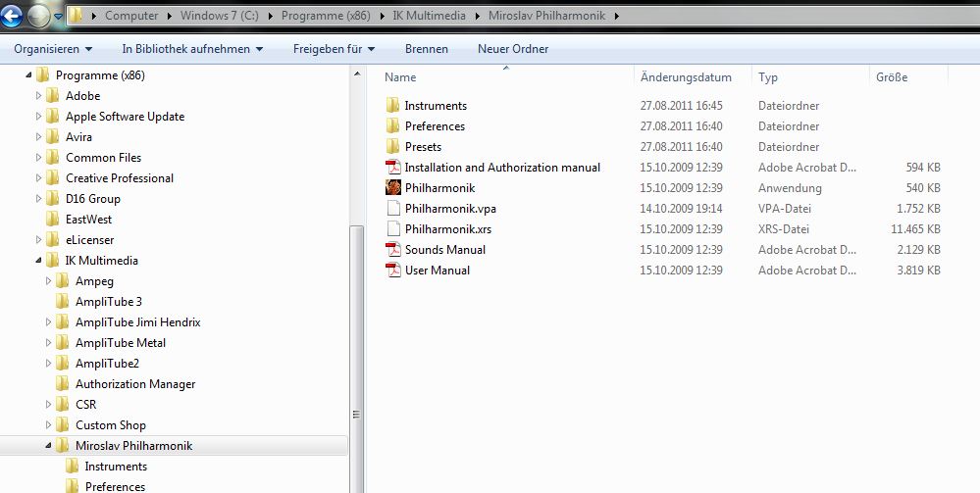The height and width of the screenshot is (493, 980).
Task: Click the Philharmonik.xrs file icon
Action: click(393, 228)
